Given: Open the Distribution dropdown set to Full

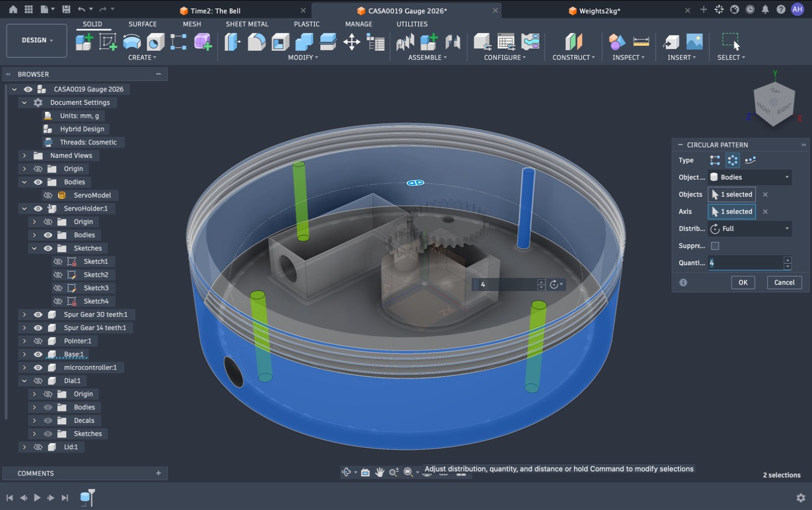Looking at the screenshot, I should click(x=750, y=228).
